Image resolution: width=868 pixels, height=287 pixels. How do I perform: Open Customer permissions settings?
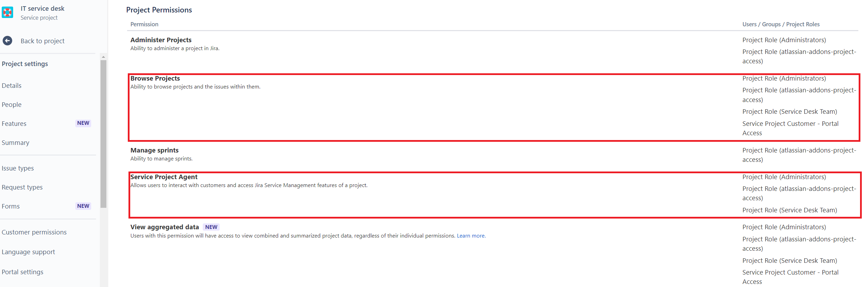coord(34,232)
